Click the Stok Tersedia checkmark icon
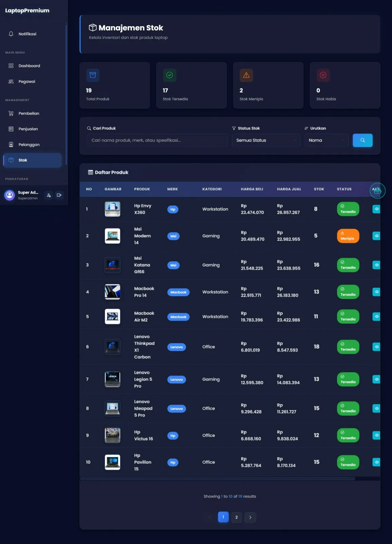The image size is (392, 544). [x=170, y=75]
